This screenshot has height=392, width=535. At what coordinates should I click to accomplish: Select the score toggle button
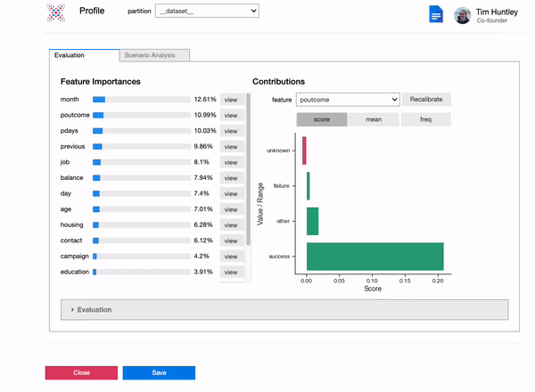pos(321,119)
